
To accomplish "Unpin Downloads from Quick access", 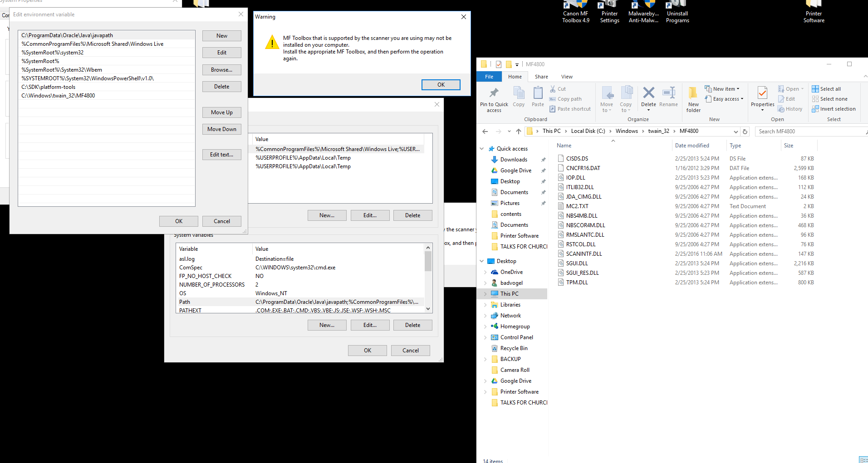I will pos(543,159).
